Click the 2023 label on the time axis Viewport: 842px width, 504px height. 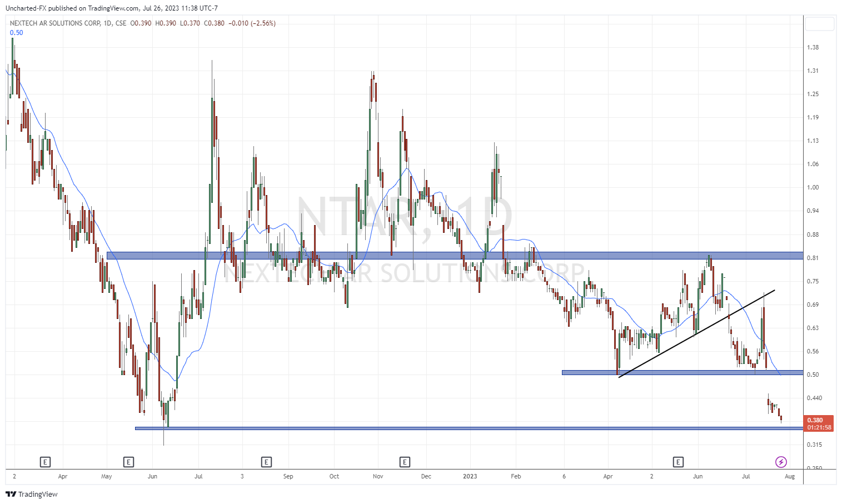click(470, 476)
